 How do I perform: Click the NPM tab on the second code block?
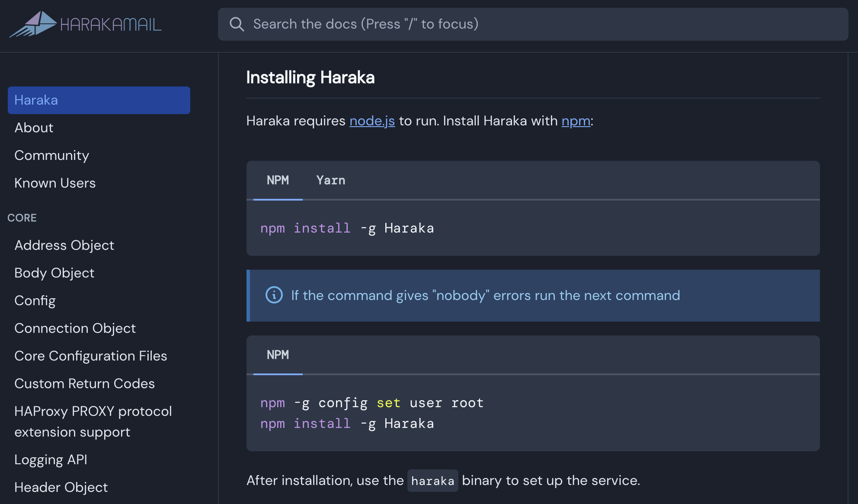click(277, 355)
